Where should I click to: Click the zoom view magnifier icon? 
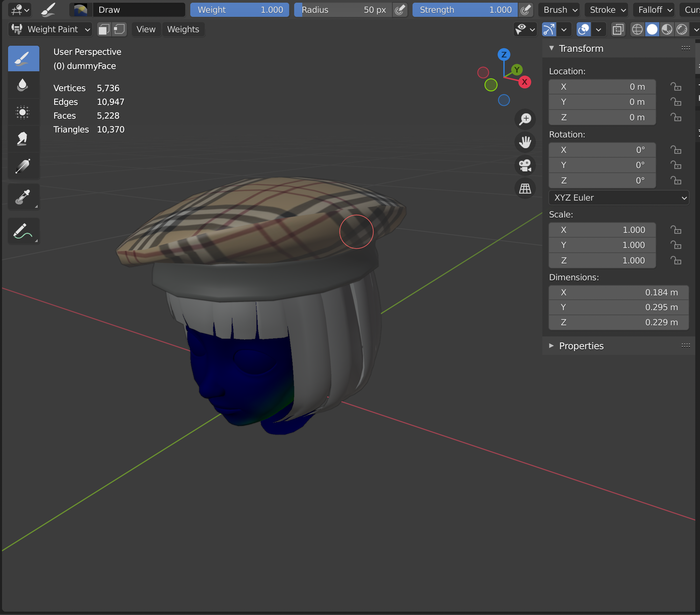click(525, 119)
